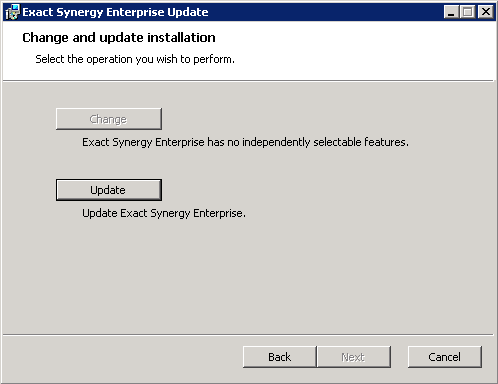This screenshot has width=498, height=384.
Task: Click the word 'Update' in window title
Action: 188,12
